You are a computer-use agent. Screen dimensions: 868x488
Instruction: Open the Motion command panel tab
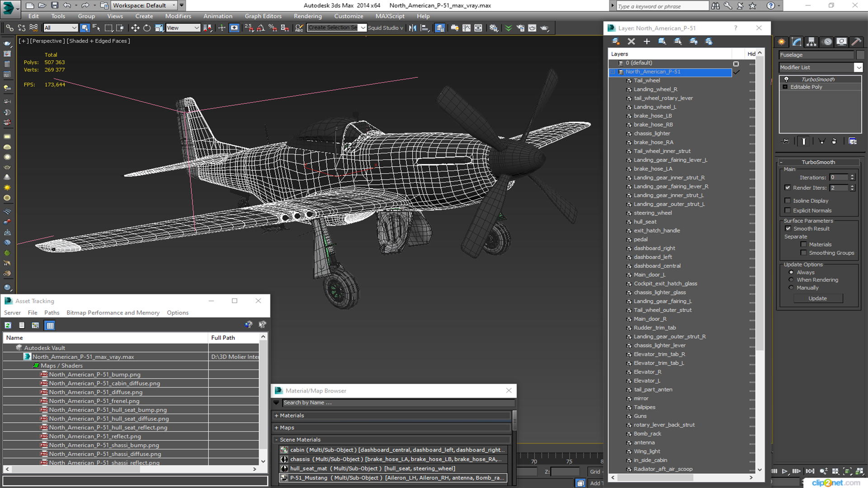(x=827, y=42)
